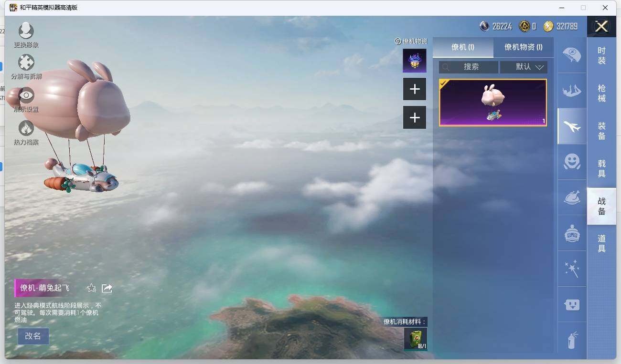The width and height of the screenshot is (621, 364).
Task: Maximize the emulator window
Action: pos(583,8)
